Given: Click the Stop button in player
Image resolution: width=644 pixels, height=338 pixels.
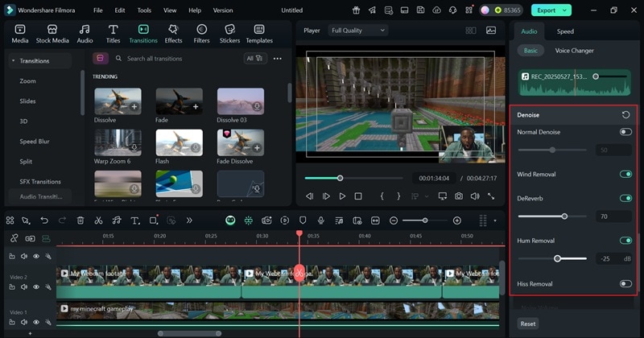Looking at the screenshot, I should 358,196.
